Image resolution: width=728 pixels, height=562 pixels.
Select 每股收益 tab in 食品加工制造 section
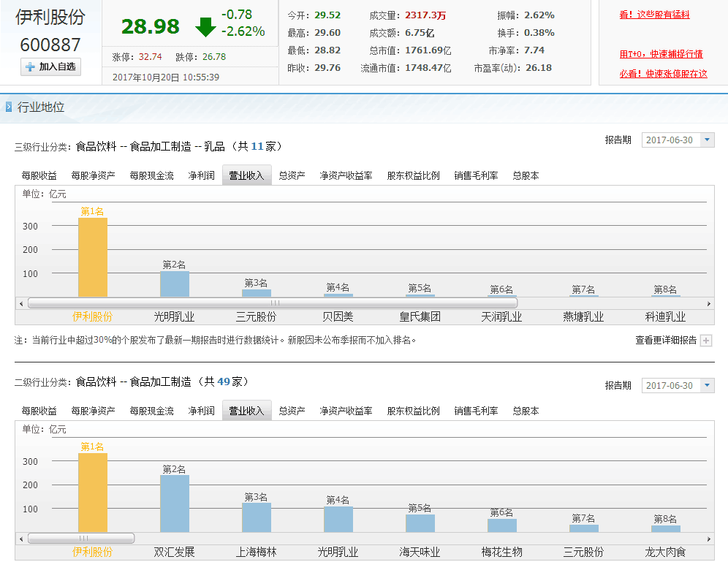click(x=39, y=411)
